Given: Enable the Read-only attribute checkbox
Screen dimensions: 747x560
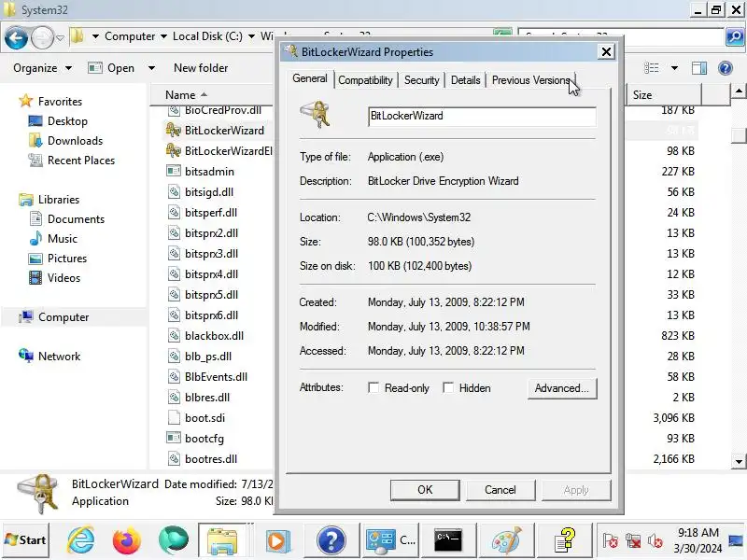Looking at the screenshot, I should [x=373, y=387].
